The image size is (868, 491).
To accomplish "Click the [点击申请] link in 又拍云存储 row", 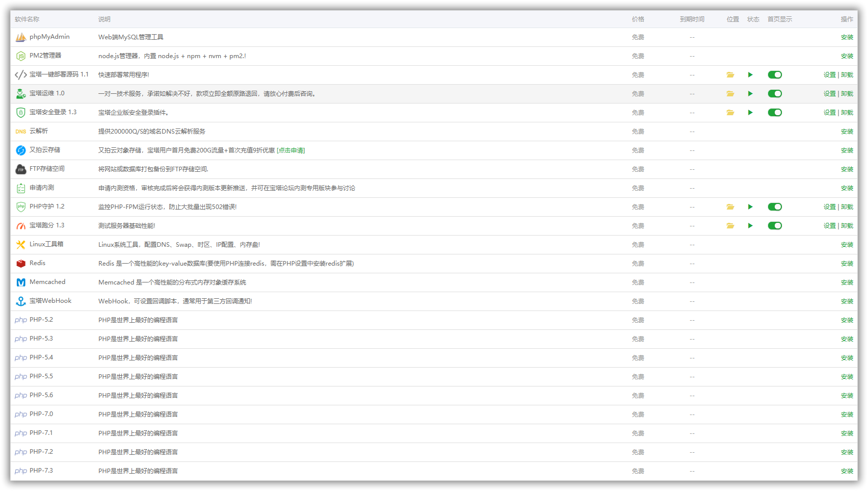I will coord(291,150).
